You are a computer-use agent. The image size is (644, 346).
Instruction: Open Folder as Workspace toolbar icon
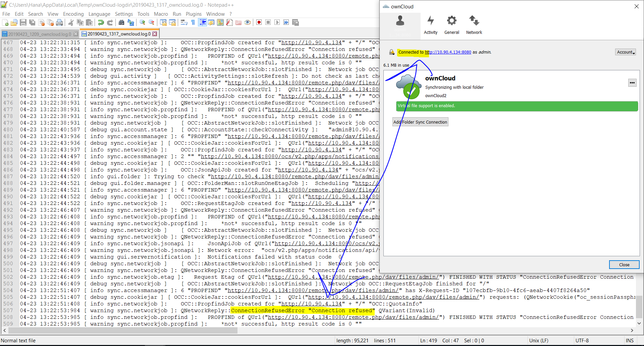click(x=238, y=22)
